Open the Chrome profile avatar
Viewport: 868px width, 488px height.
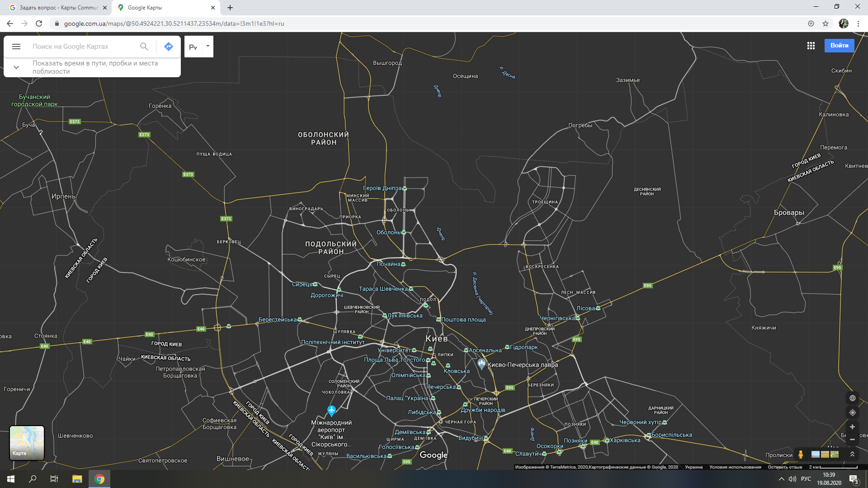point(844,23)
